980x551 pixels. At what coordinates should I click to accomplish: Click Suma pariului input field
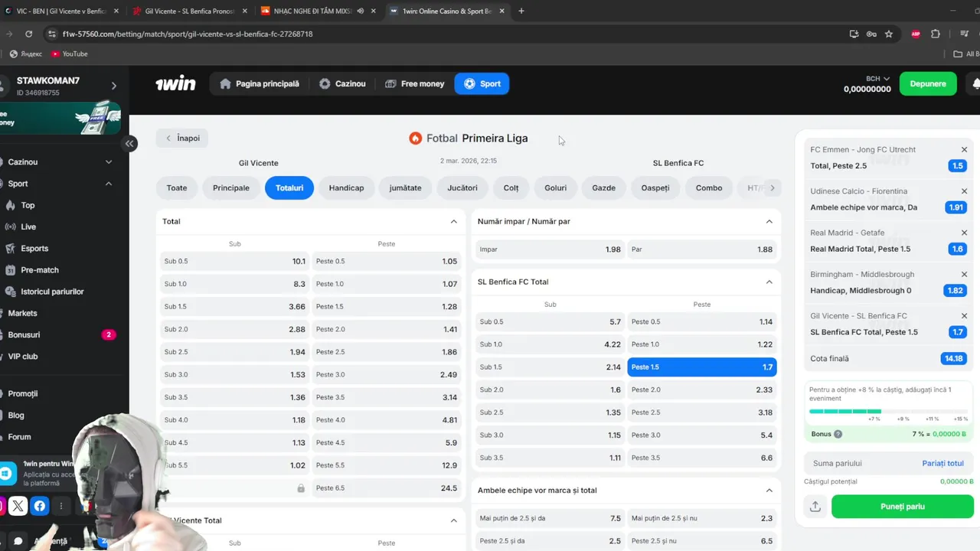tap(863, 464)
